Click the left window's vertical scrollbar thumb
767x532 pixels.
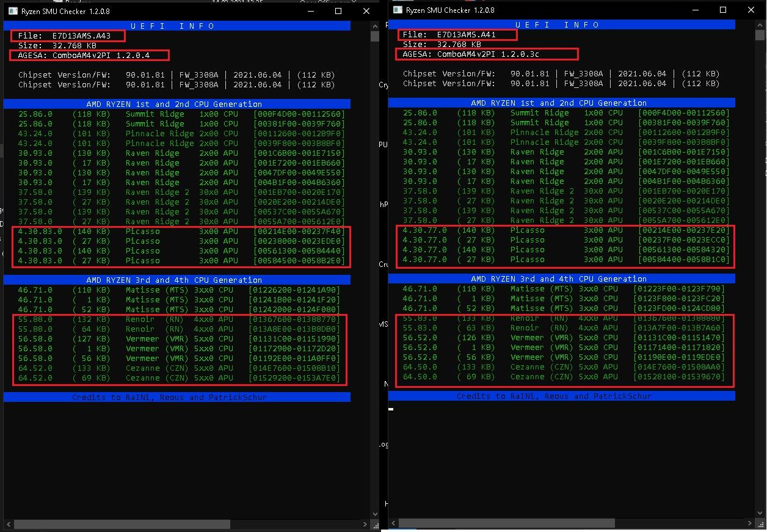pyautogui.click(x=375, y=36)
